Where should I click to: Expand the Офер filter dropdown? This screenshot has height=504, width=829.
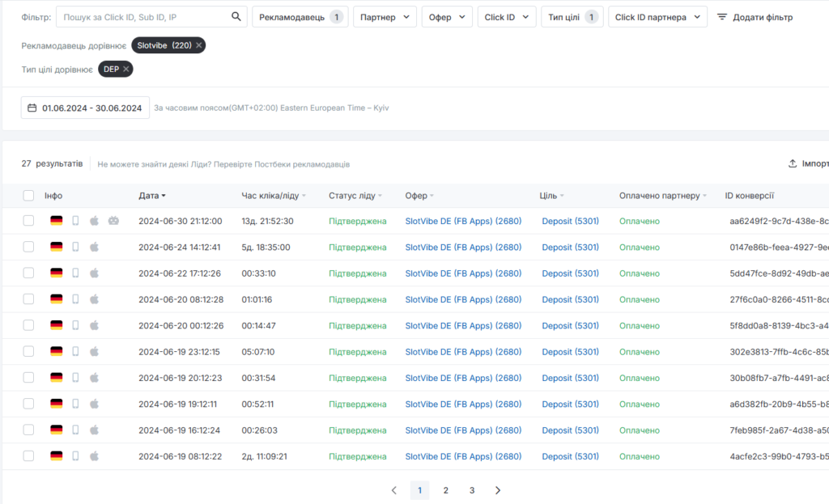pos(447,17)
